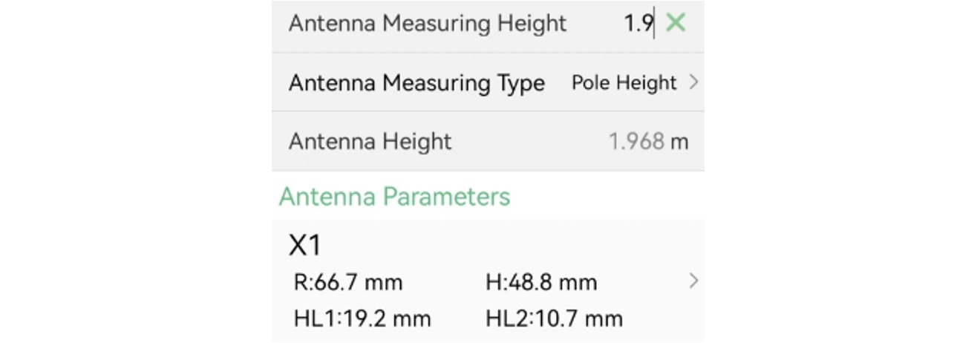The height and width of the screenshot is (343, 980).
Task: Select the Pole Height value
Action: pyautogui.click(x=624, y=83)
